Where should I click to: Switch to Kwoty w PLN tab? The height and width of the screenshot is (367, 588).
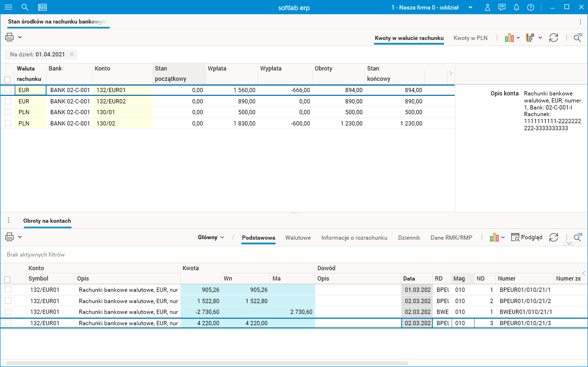[x=470, y=38]
